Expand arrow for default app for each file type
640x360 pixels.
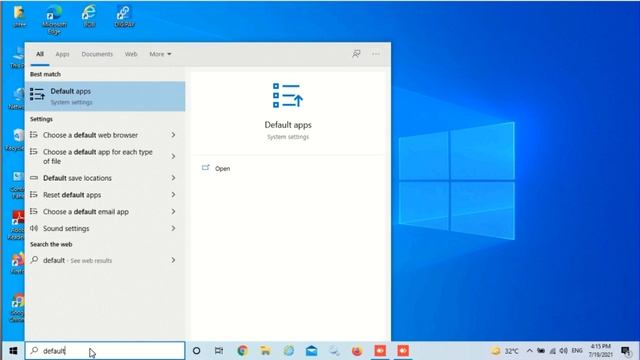pos(173,156)
